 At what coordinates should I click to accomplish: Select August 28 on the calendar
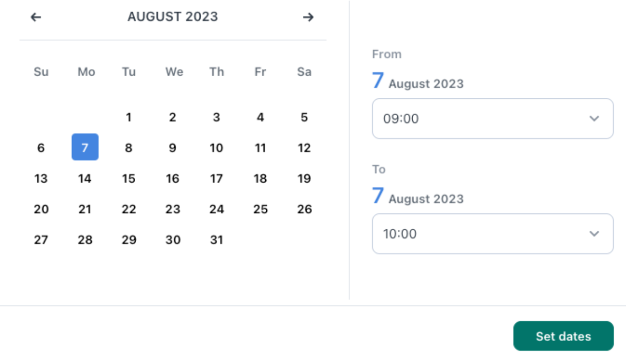pyautogui.click(x=85, y=240)
